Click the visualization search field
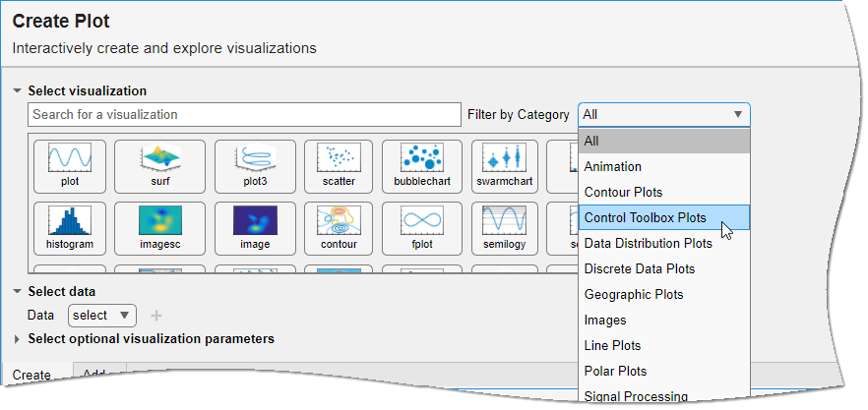This screenshot has width=868, height=410. tap(244, 115)
